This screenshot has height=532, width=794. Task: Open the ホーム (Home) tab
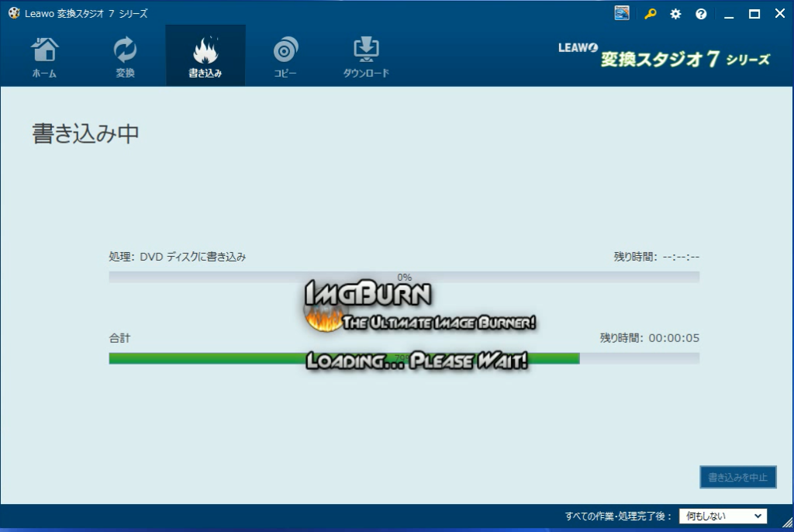pos(44,56)
